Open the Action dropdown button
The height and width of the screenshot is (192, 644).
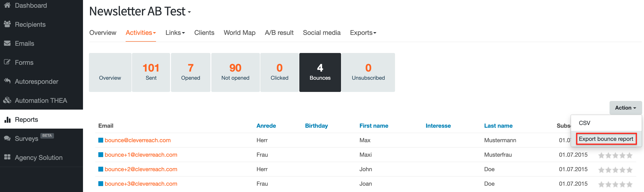(x=625, y=108)
